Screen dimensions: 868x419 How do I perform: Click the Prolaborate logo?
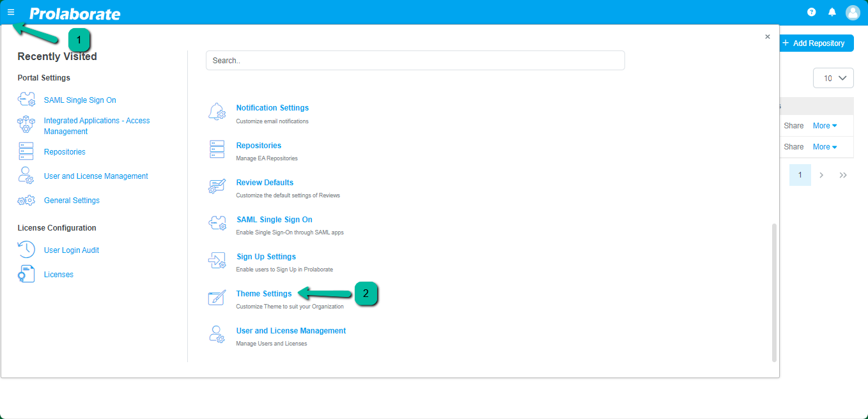tap(75, 13)
